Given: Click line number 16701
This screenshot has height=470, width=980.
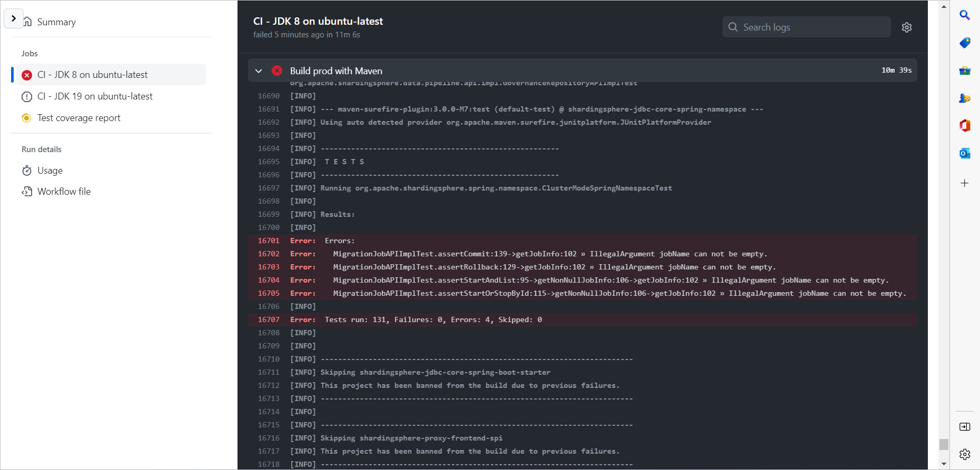Looking at the screenshot, I should click(269, 241).
